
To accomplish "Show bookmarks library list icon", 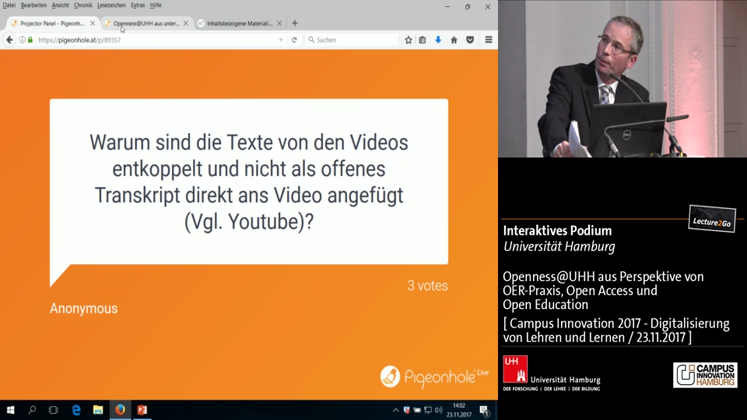I will point(423,40).
